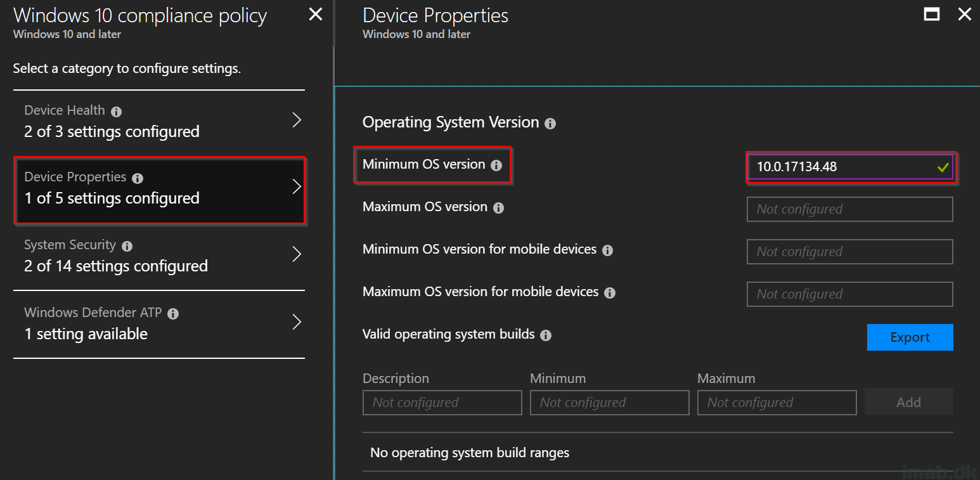Viewport: 980px width, 480px height.
Task: Open Windows Defender ATP 1 setting available
Action: click(159, 325)
